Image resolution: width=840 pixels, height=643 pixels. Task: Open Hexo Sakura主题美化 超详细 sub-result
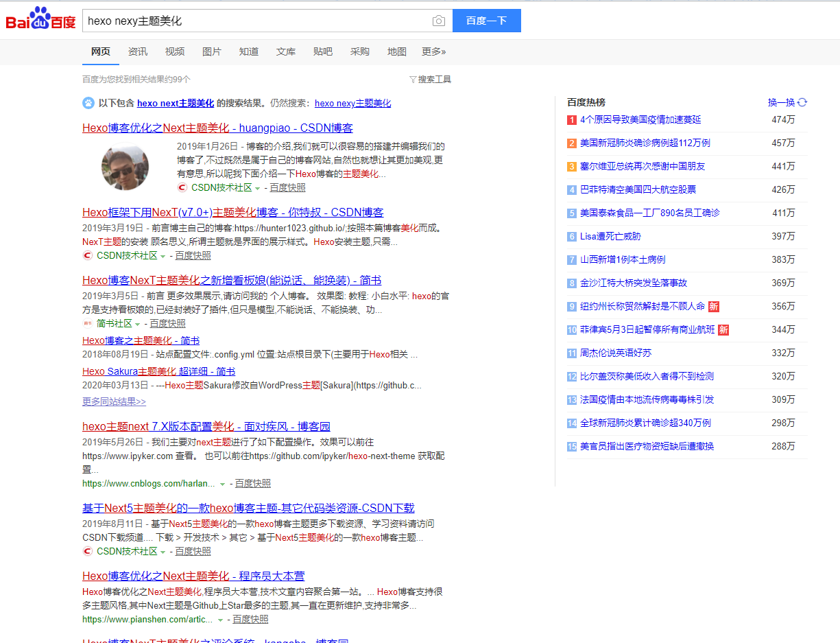(x=158, y=371)
